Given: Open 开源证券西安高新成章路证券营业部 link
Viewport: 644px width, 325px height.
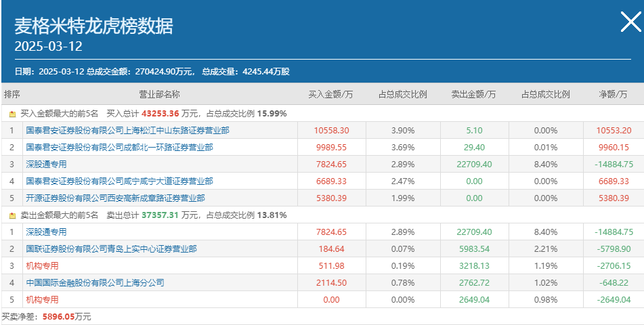Looking at the screenshot, I should pyautogui.click(x=115, y=198).
